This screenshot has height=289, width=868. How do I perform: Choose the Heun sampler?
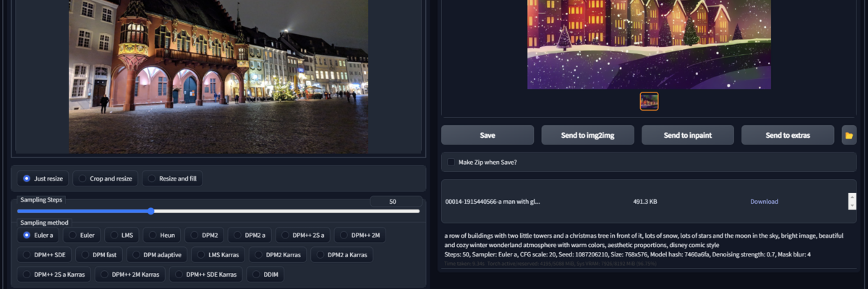162,235
